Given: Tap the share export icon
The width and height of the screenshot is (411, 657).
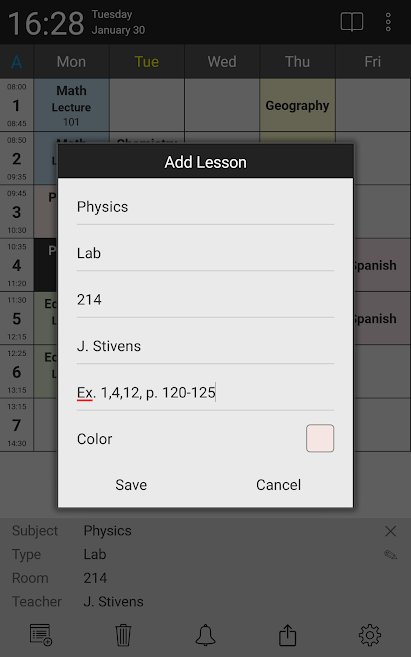Looking at the screenshot, I should (287, 635).
